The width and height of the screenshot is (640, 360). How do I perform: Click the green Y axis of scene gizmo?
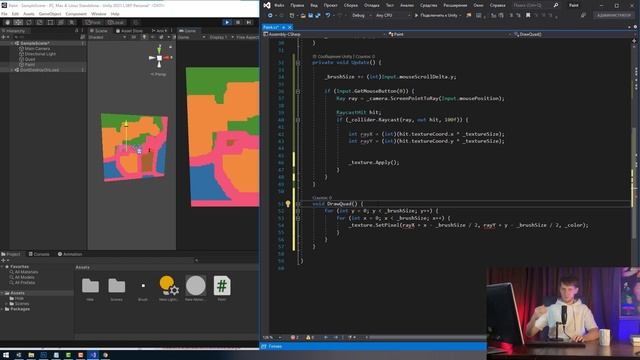click(x=159, y=49)
